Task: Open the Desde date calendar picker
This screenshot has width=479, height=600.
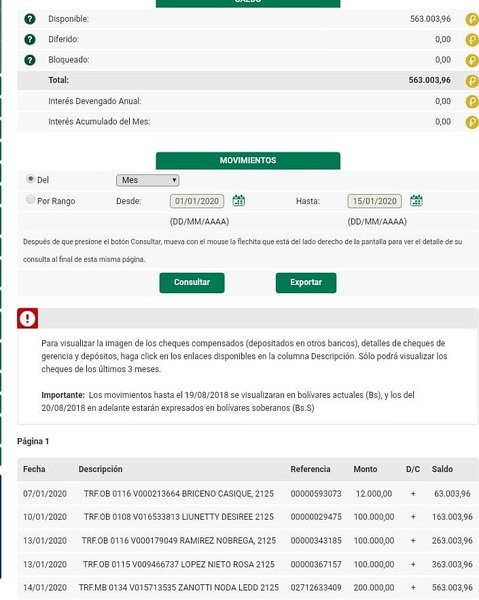Action: (x=239, y=200)
